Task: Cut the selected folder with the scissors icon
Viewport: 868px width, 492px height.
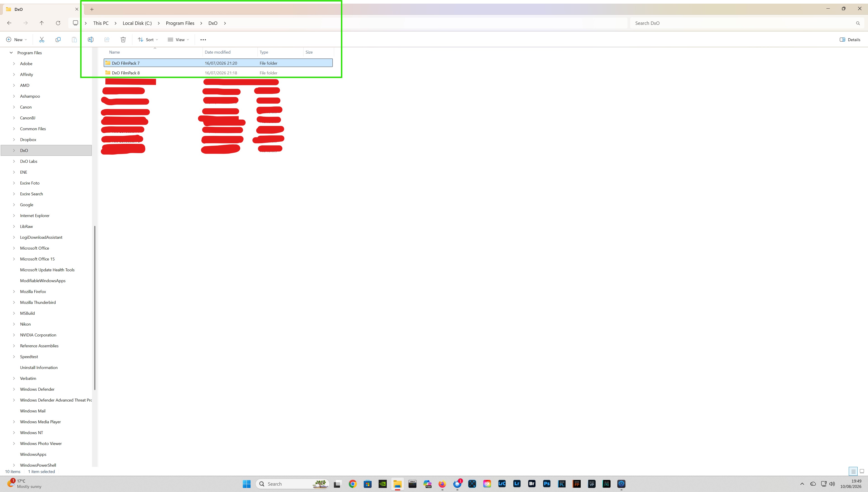Action: [x=42, y=40]
